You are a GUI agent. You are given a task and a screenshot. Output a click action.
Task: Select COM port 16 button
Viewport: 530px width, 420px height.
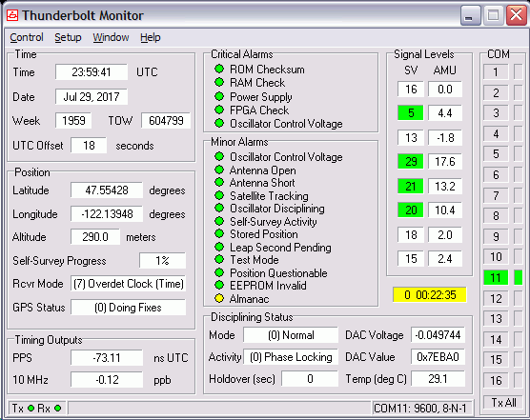(496, 381)
